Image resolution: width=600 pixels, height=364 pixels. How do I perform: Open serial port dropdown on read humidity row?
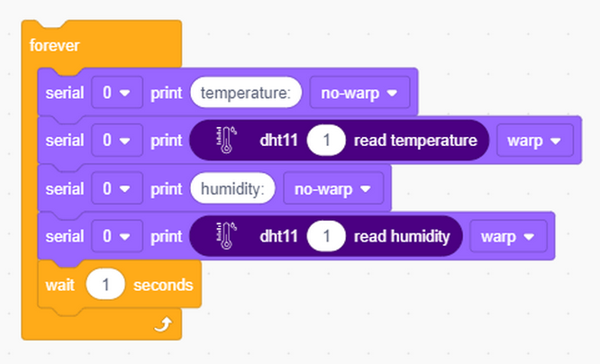[x=117, y=236]
